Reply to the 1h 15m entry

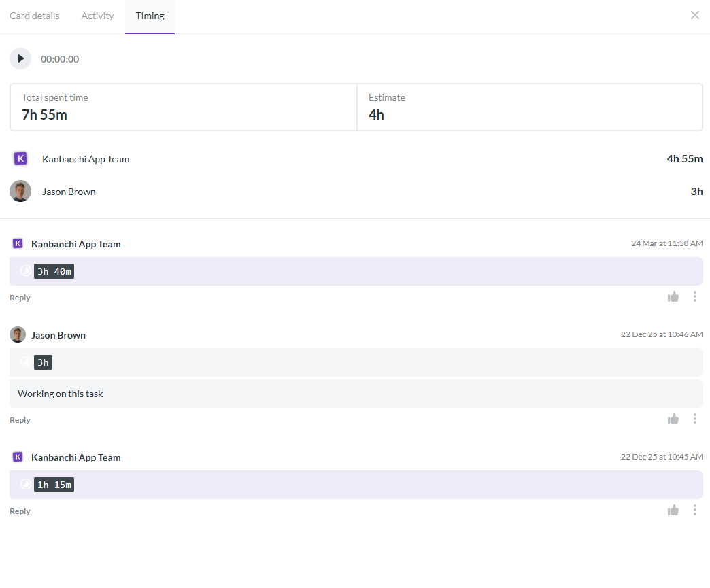(x=20, y=511)
